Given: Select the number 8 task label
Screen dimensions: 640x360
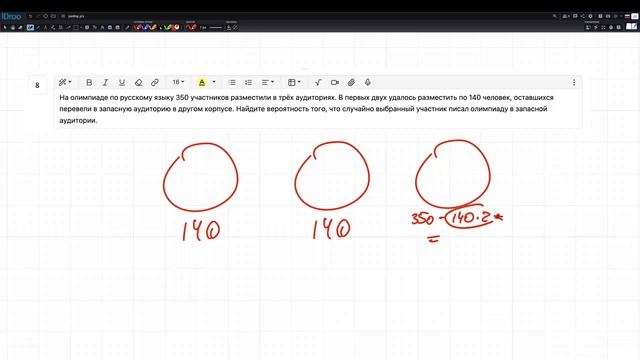Looking at the screenshot, I should pyautogui.click(x=37, y=85).
